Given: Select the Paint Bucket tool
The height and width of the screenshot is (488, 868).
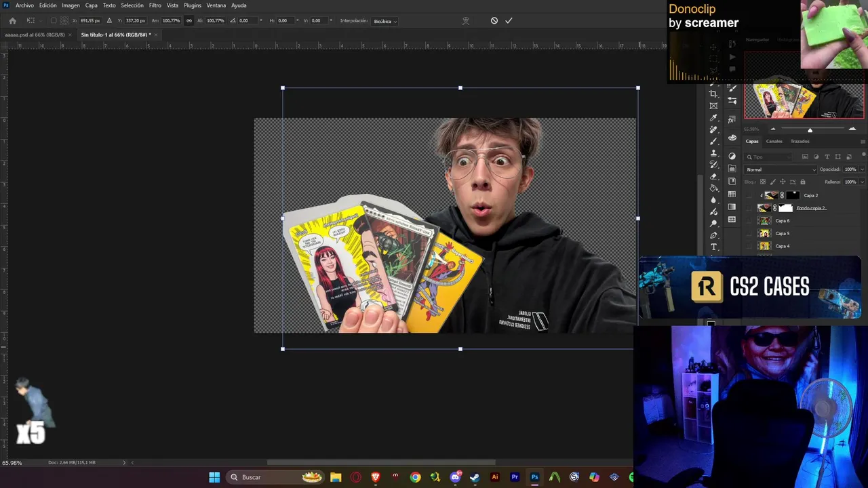Looking at the screenshot, I should [713, 188].
